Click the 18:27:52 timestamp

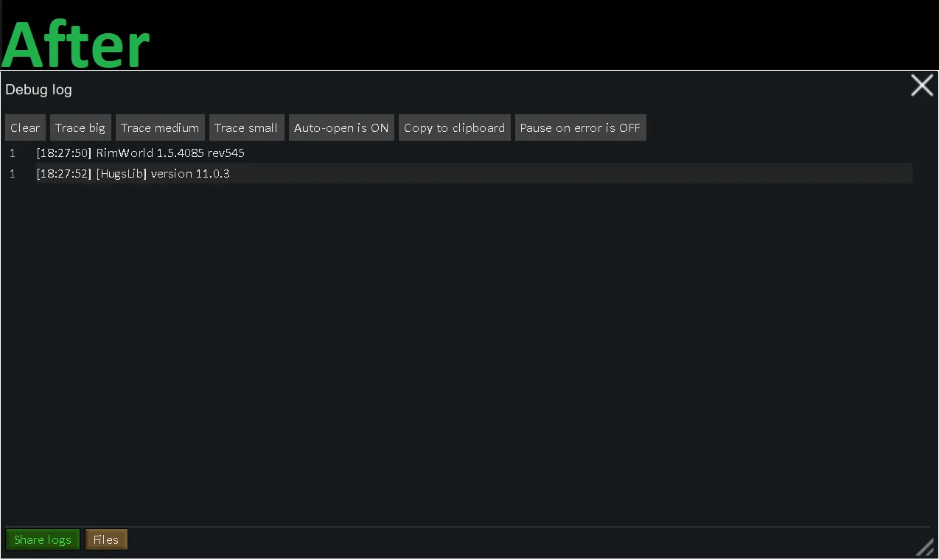(x=64, y=174)
